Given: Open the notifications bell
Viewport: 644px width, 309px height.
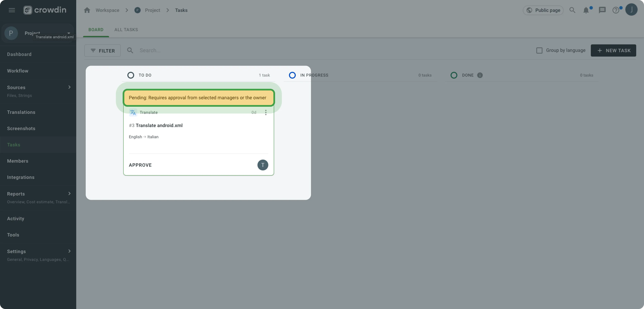Looking at the screenshot, I should (586, 10).
